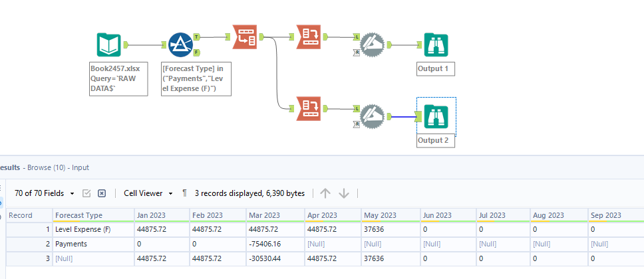Click the Forecast Type column header
The width and height of the screenshot is (644, 279).
click(x=79, y=215)
